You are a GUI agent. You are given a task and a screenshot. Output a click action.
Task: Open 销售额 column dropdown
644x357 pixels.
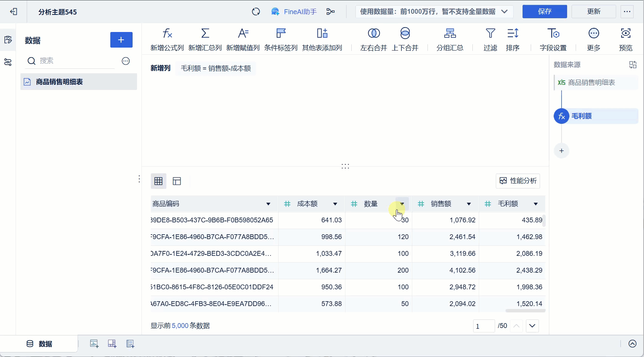tap(469, 204)
